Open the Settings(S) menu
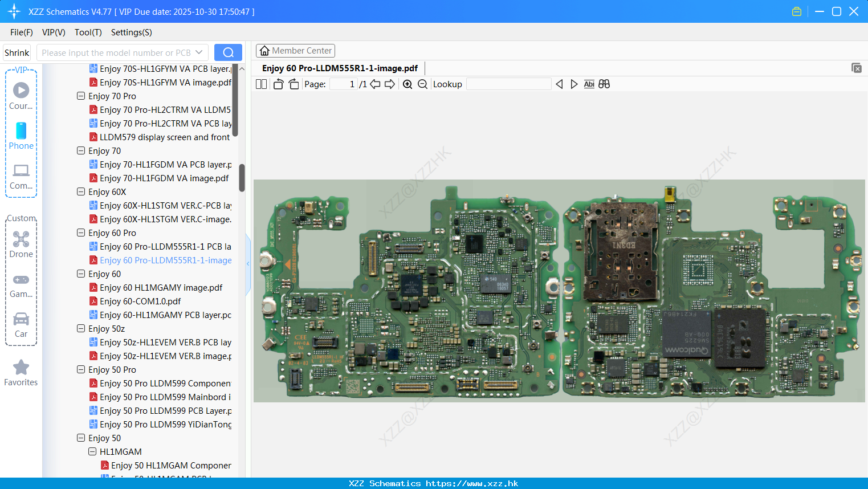 [x=132, y=32]
